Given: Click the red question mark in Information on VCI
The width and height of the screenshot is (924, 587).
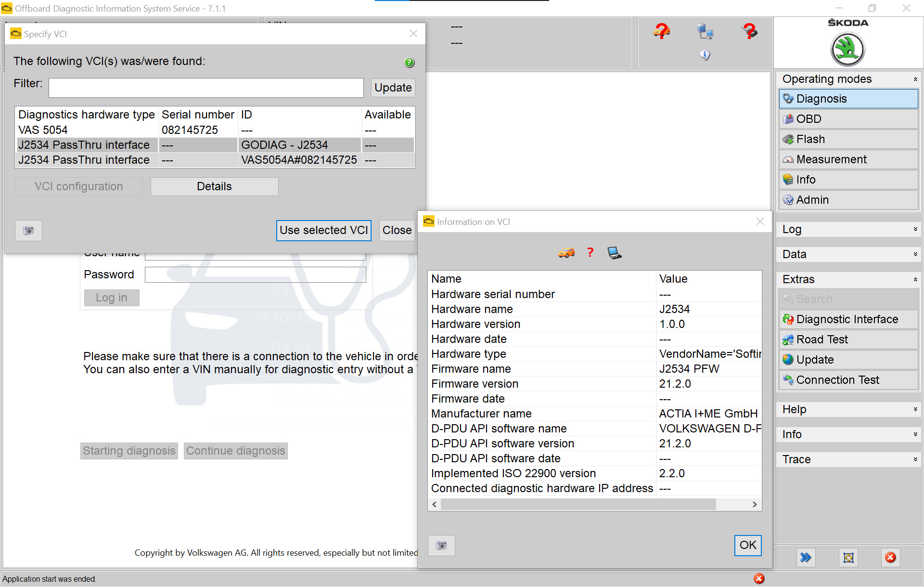Looking at the screenshot, I should (x=590, y=252).
